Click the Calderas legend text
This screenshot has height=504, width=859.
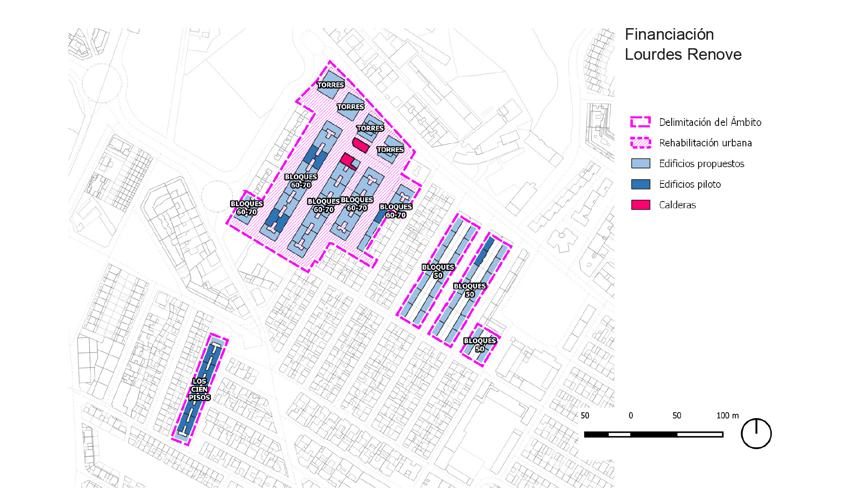coord(677,205)
